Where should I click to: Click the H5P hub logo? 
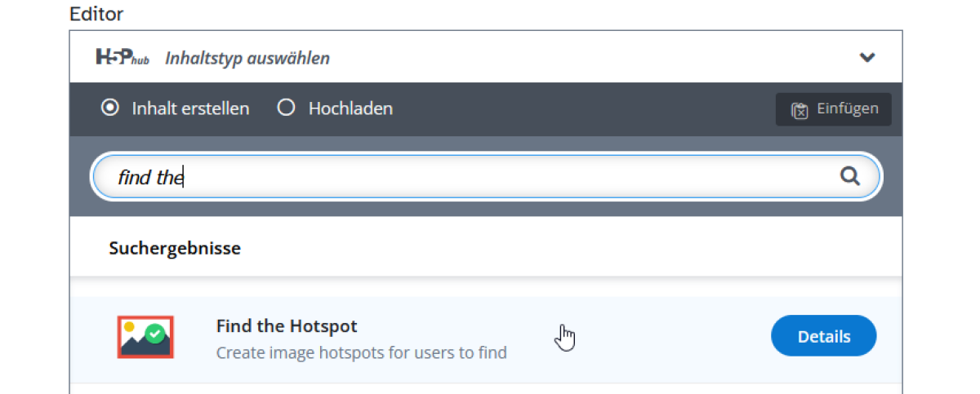point(121,58)
